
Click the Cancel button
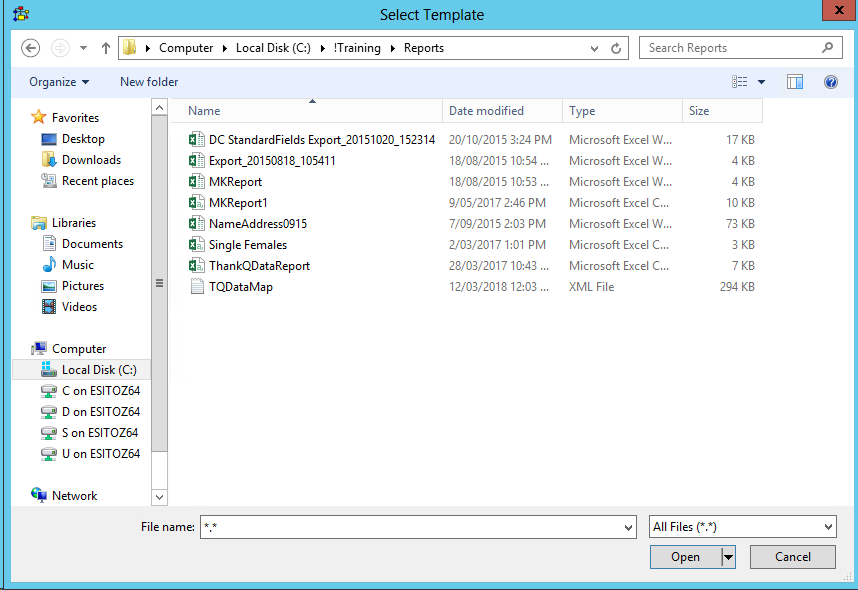(792, 557)
